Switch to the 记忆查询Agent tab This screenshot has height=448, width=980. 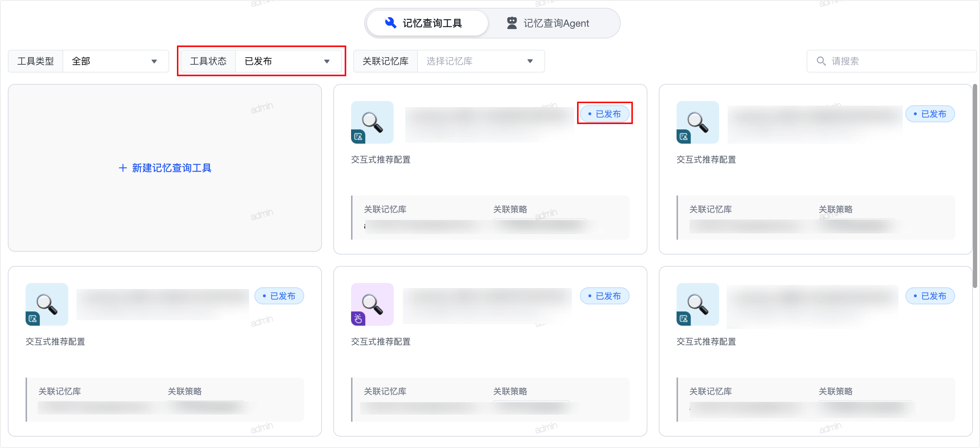tap(548, 23)
